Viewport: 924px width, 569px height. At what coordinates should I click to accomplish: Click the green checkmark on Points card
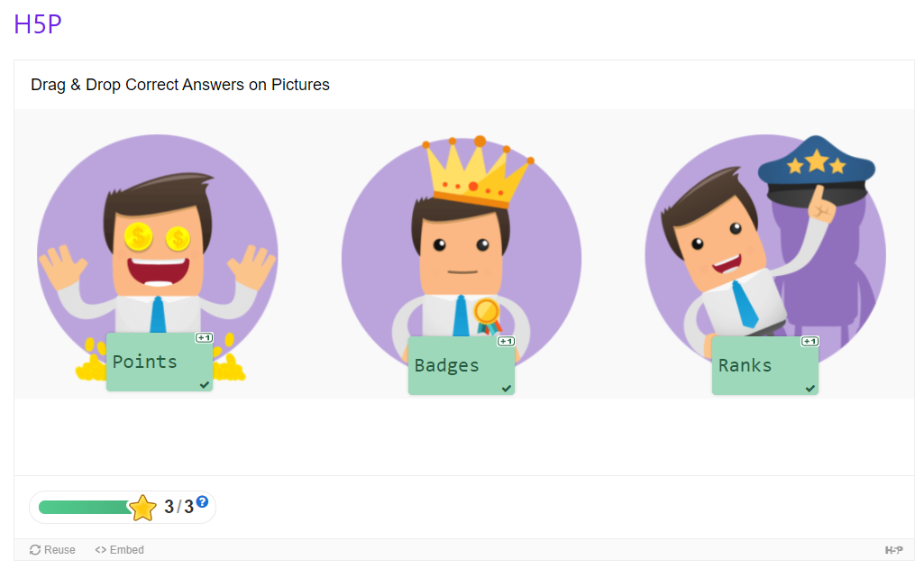point(205,385)
